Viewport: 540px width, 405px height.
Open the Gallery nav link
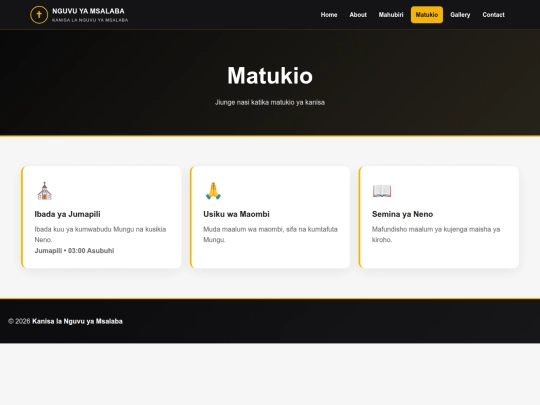[x=460, y=15]
